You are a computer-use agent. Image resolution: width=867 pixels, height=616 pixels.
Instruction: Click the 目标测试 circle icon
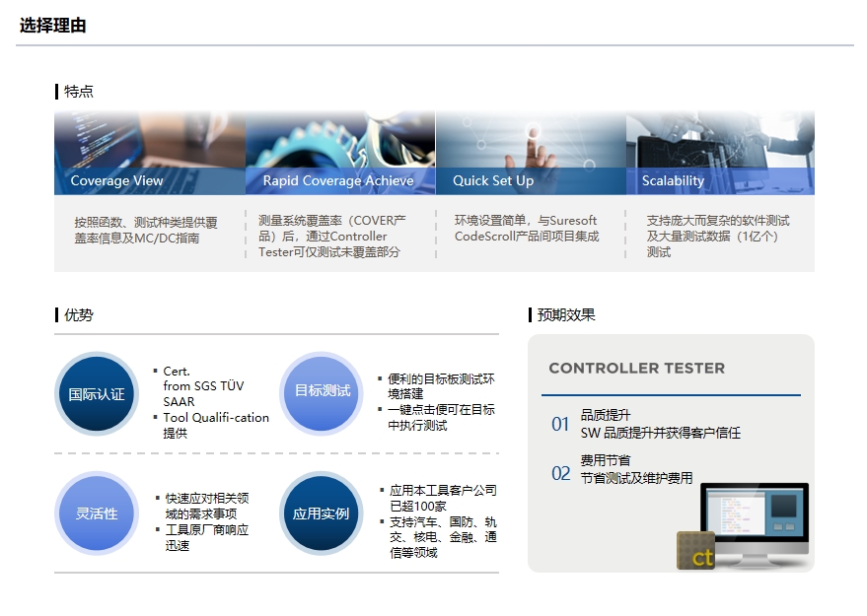[322, 393]
